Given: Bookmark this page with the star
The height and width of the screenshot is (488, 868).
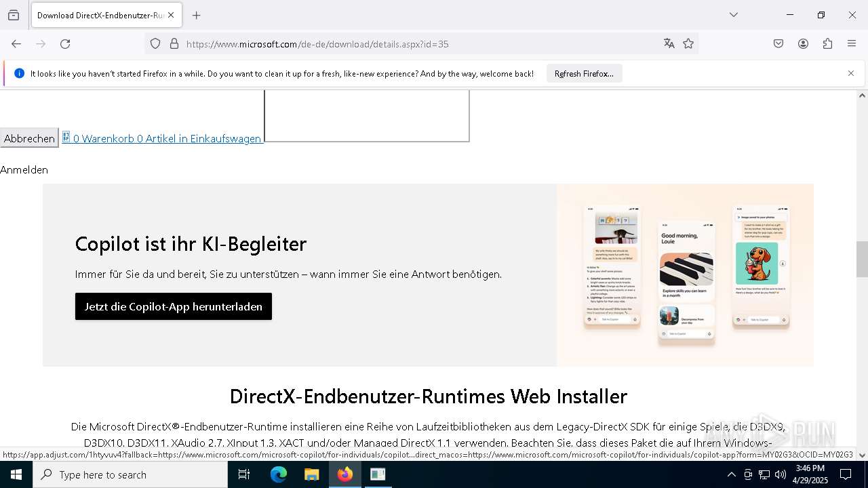Looking at the screenshot, I should [688, 44].
